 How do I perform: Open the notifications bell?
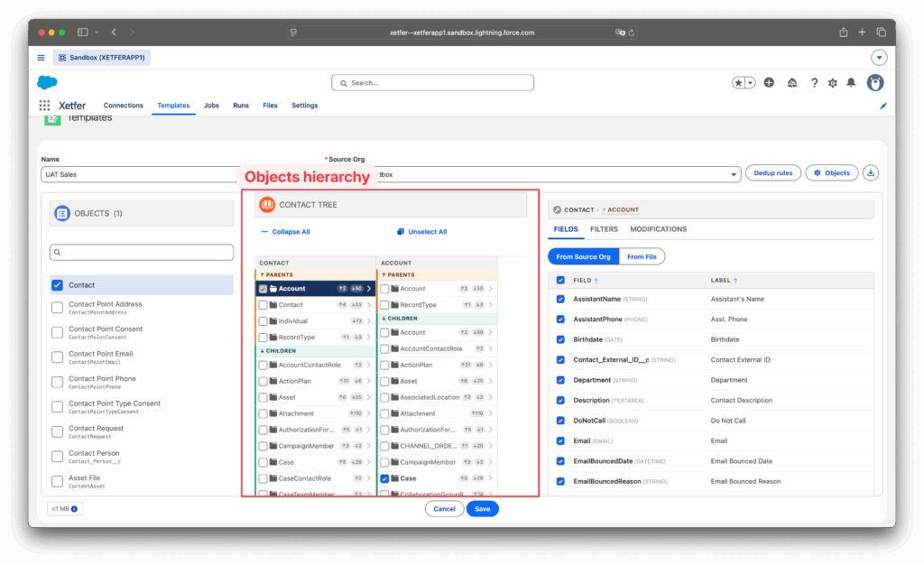[851, 83]
